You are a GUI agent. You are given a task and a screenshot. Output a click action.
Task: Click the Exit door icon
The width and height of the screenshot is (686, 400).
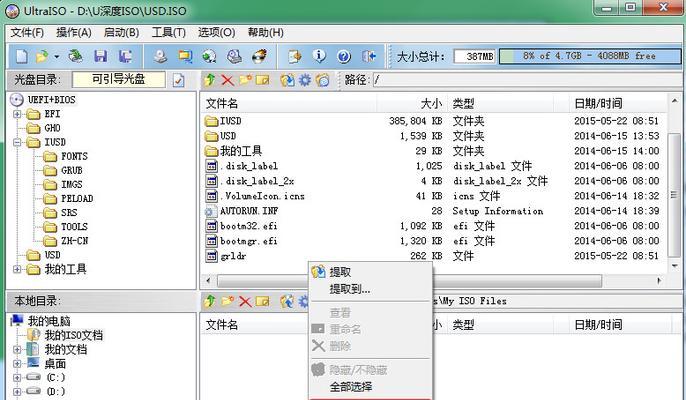coord(369,56)
